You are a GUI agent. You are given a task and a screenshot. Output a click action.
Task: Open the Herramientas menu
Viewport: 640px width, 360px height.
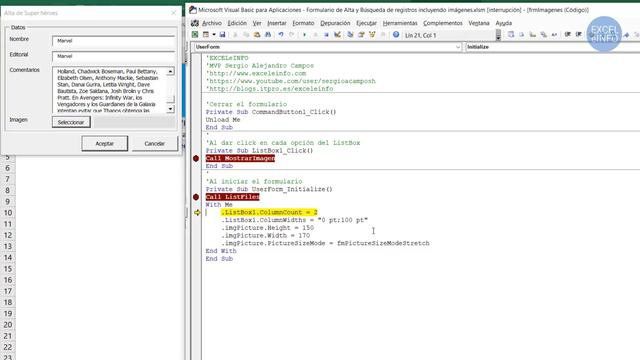400,23
